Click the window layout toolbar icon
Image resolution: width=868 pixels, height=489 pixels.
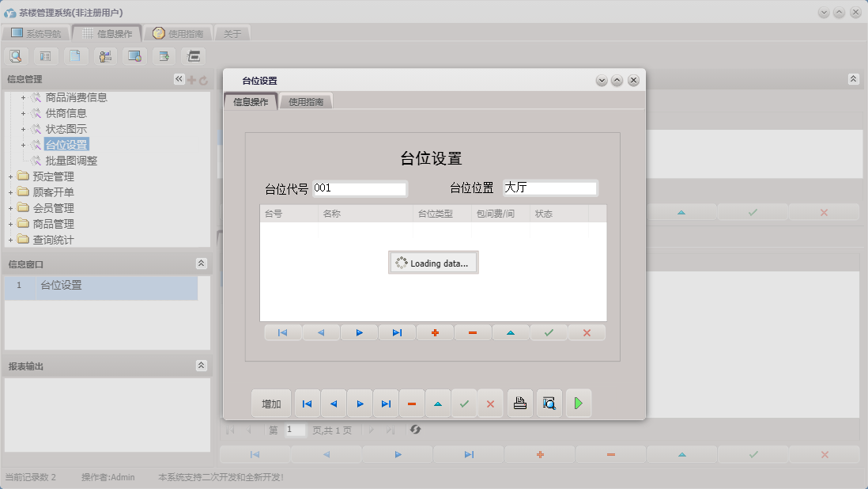pyautogui.click(x=194, y=56)
